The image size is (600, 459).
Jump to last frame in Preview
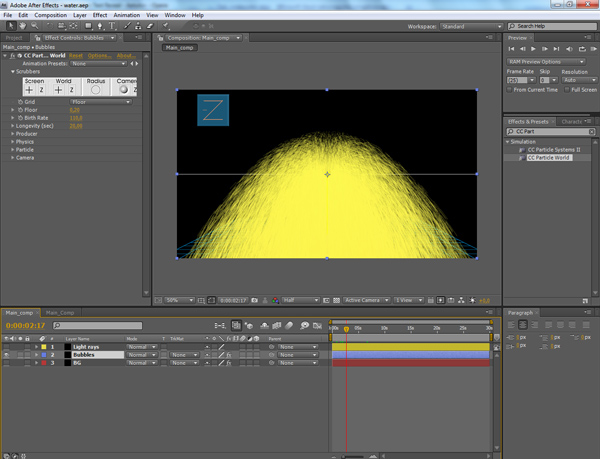tap(556, 49)
